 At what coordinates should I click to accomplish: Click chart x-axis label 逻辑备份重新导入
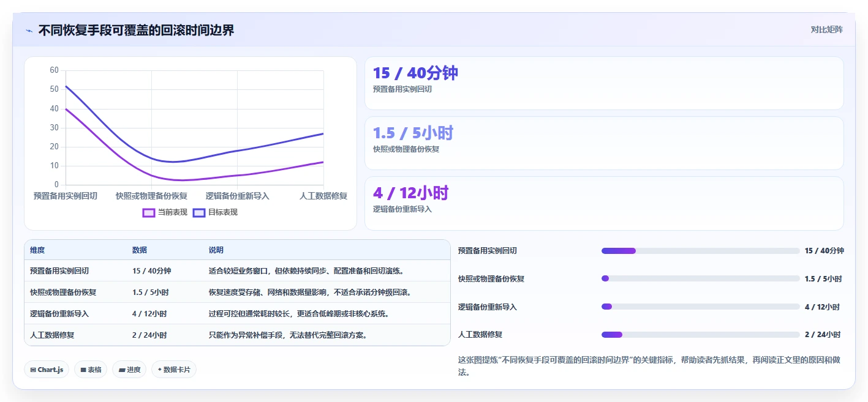238,196
